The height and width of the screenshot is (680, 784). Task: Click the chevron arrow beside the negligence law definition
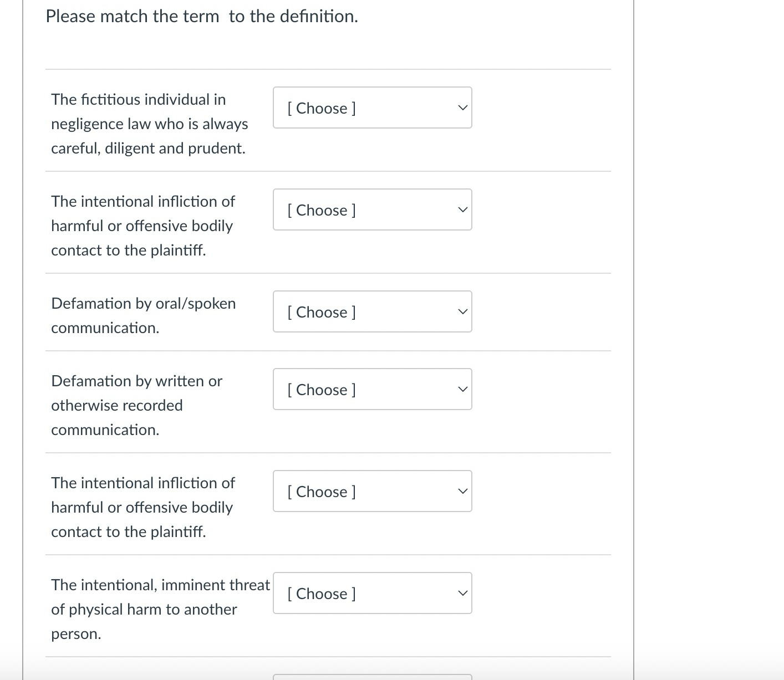pos(462,108)
